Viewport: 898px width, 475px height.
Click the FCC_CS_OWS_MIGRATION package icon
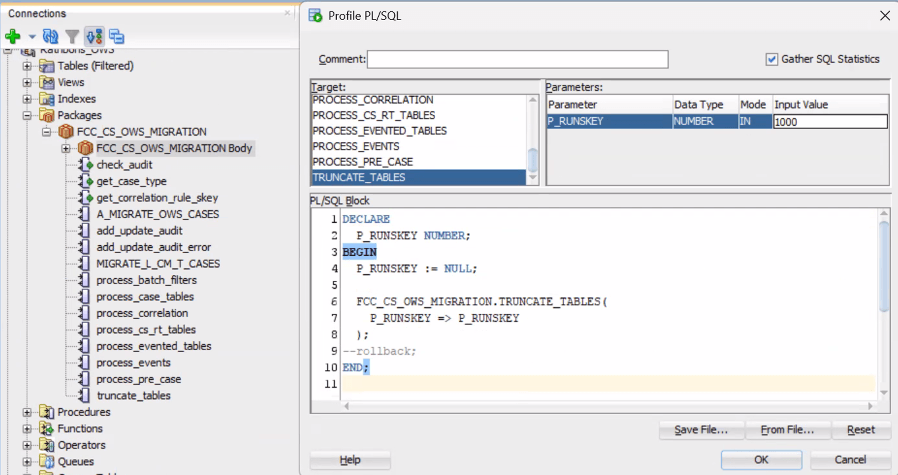pos(66,132)
